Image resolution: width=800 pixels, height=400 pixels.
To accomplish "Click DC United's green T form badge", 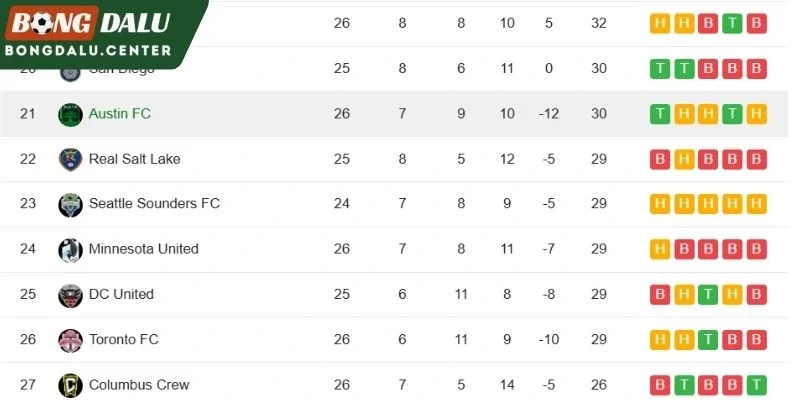I will 708,295.
